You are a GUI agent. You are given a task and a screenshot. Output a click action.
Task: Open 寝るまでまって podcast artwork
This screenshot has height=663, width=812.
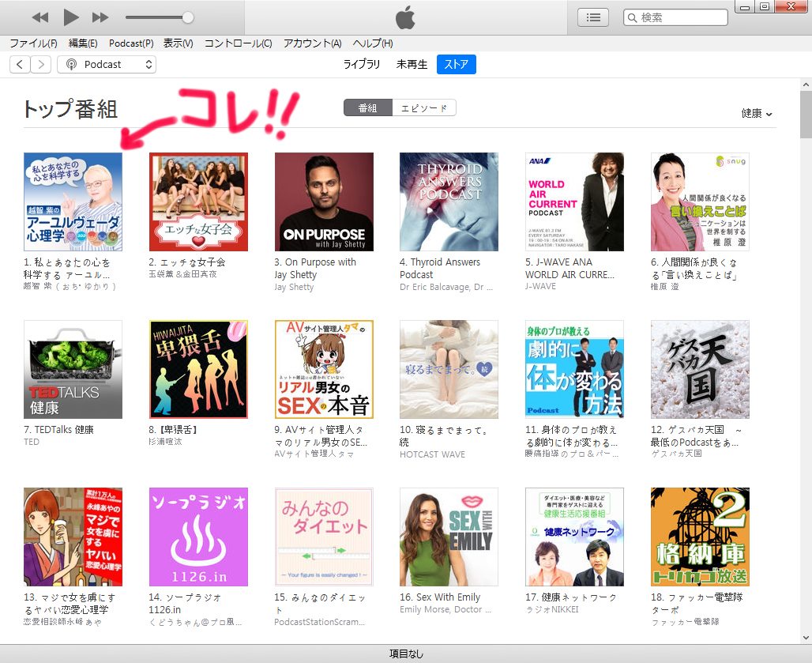(449, 369)
